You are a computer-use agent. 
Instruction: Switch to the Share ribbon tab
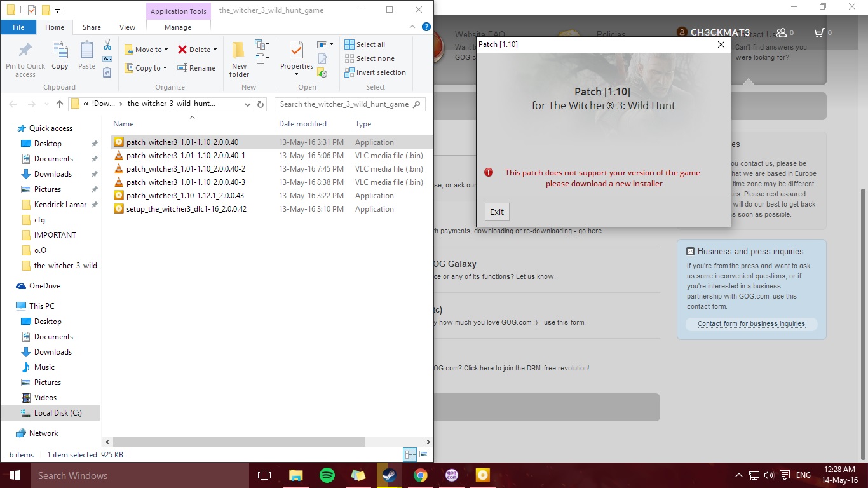92,27
